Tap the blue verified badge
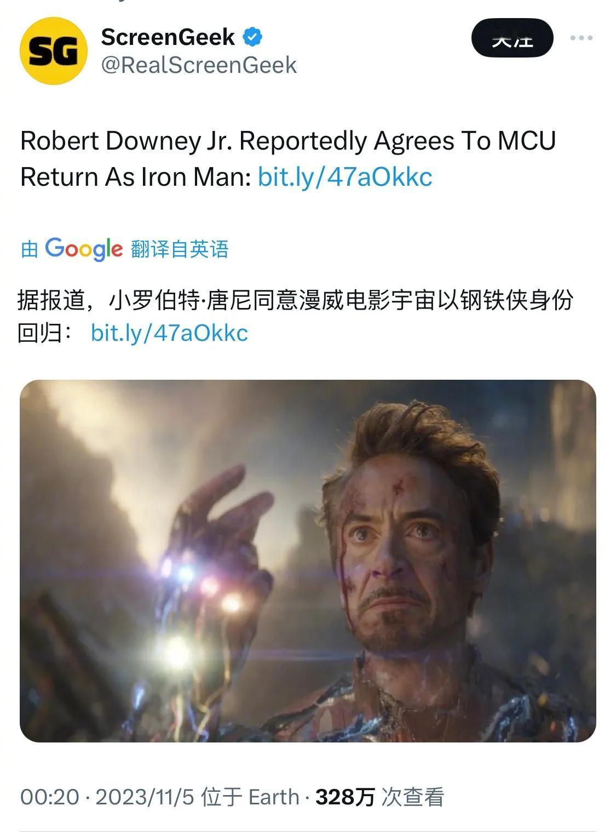 point(252,37)
